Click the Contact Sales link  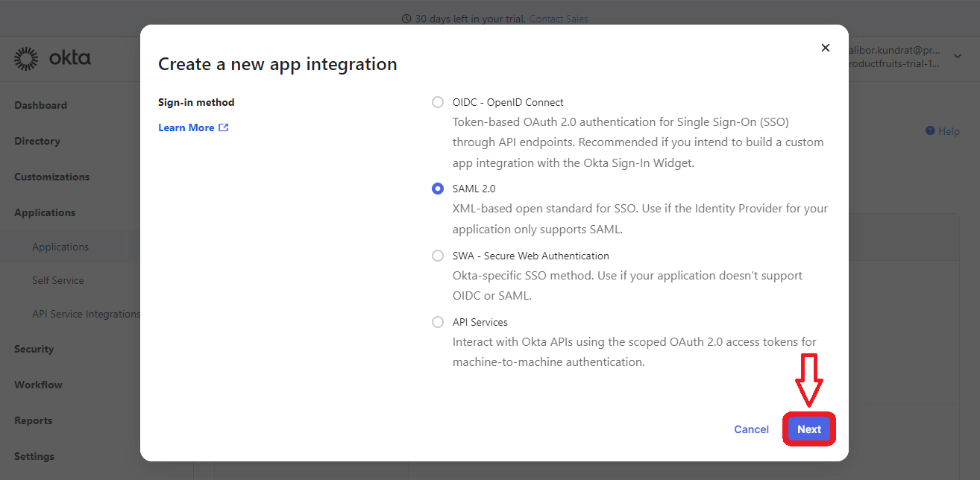click(x=558, y=18)
